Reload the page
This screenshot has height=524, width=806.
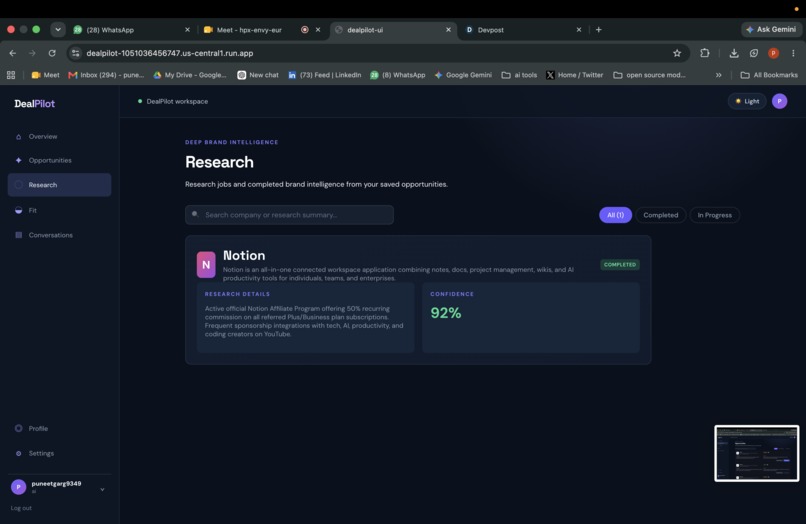52,53
